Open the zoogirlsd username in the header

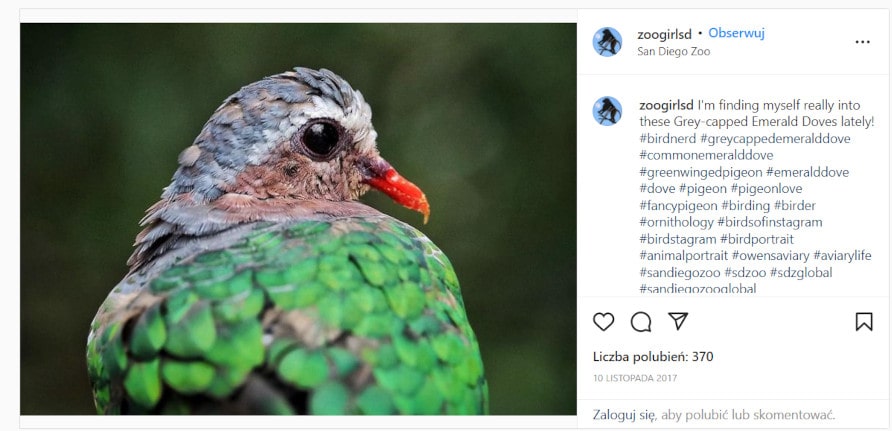(x=665, y=33)
